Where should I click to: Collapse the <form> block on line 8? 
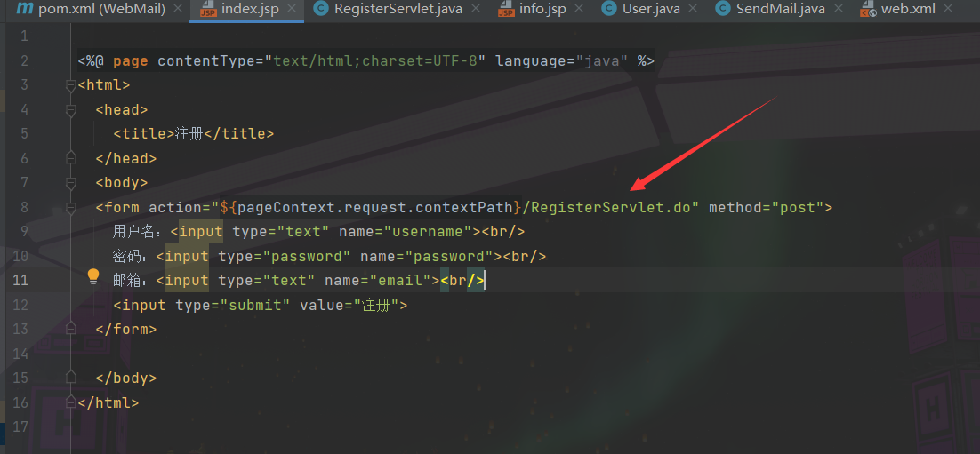70,207
